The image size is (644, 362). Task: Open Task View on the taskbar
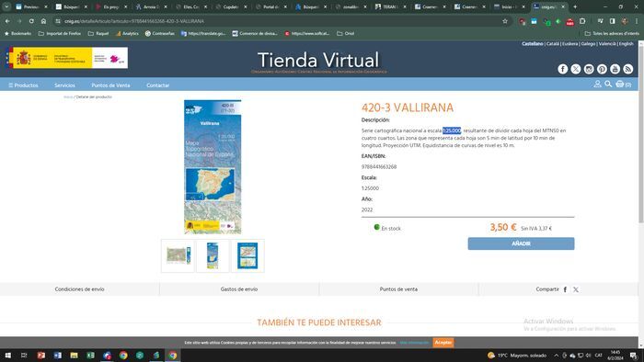[x=24, y=356]
